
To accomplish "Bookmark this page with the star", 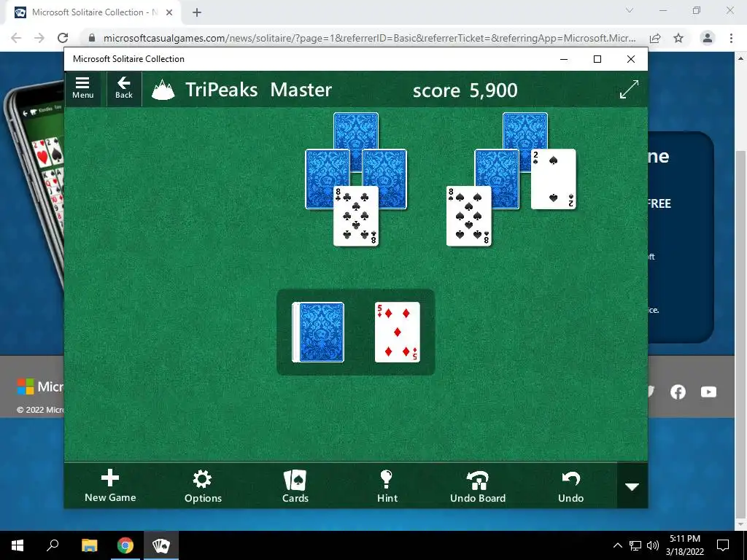I will (678, 38).
